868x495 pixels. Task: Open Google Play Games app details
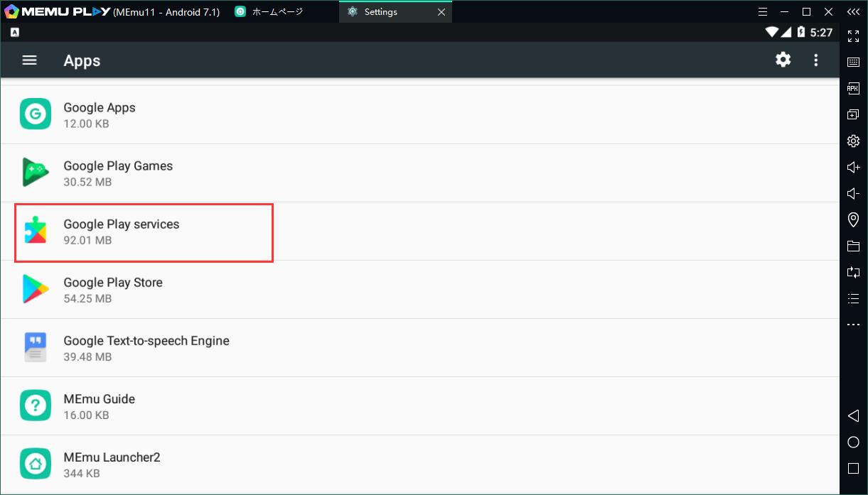pyautogui.click(x=118, y=173)
